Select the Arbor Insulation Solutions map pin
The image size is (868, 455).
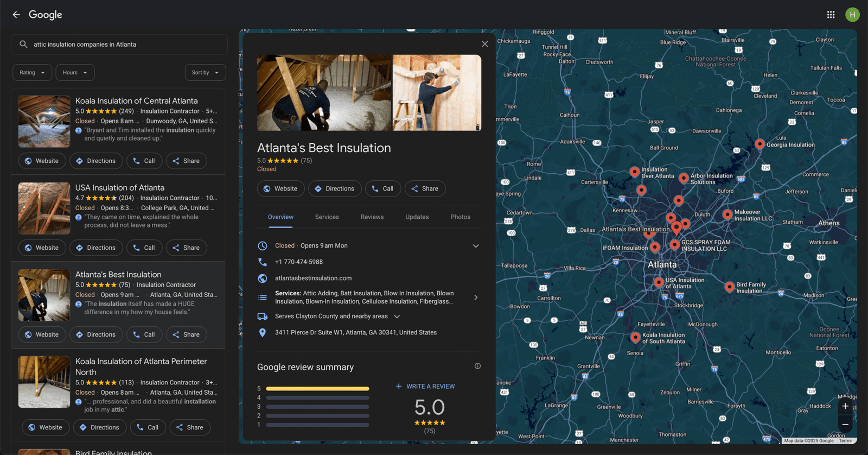pos(684,178)
